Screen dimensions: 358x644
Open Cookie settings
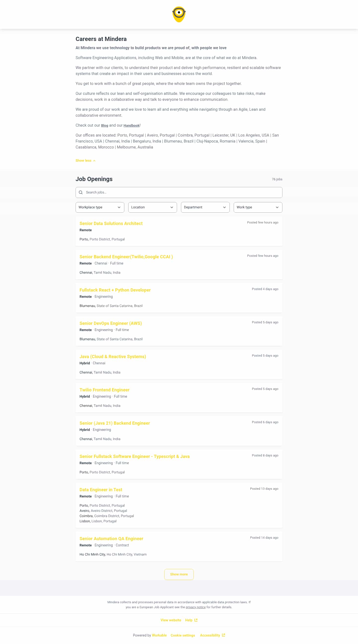tap(183, 635)
